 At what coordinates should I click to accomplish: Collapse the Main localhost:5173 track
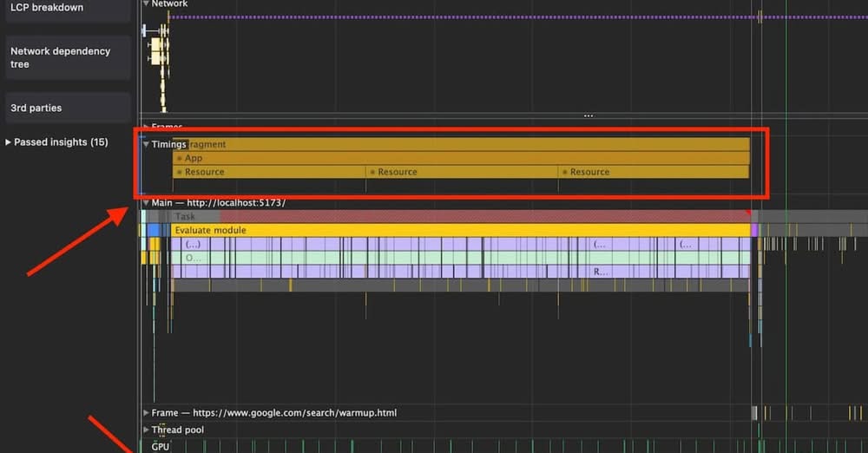coord(146,203)
